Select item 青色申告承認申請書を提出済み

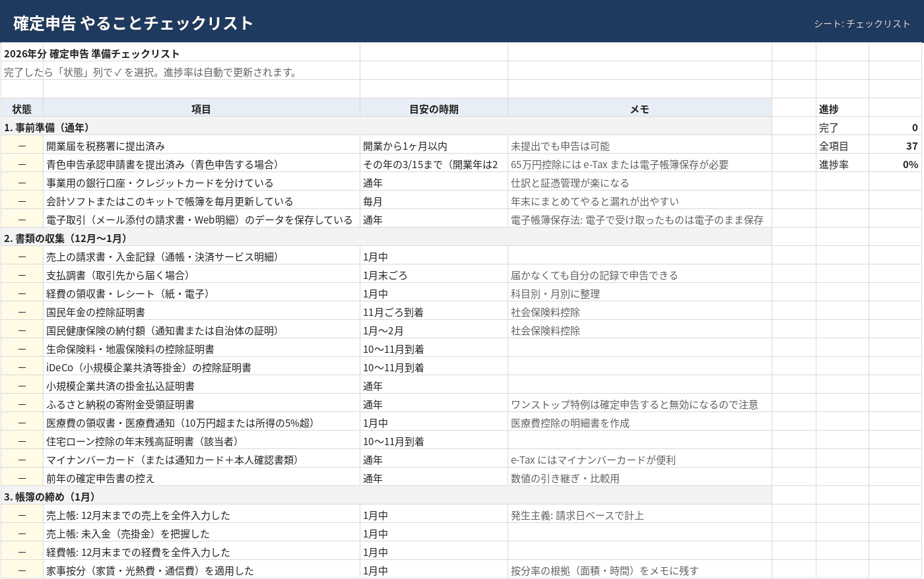[201, 164]
